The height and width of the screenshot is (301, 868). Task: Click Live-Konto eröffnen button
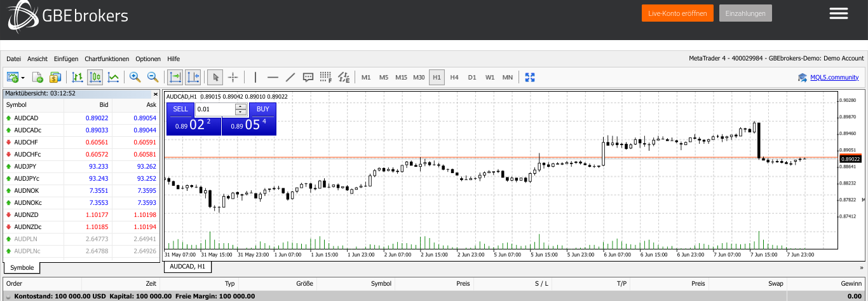(x=678, y=13)
